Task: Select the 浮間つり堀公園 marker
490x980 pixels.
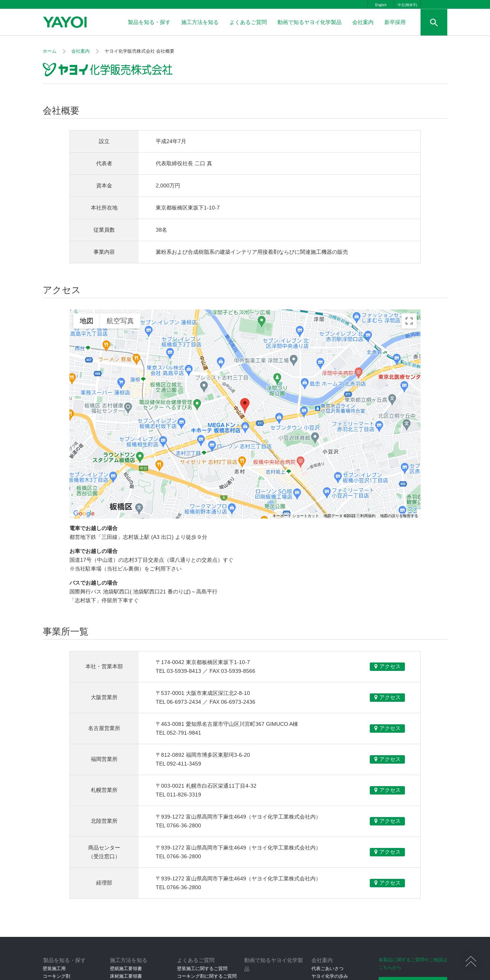Action: tap(277, 378)
